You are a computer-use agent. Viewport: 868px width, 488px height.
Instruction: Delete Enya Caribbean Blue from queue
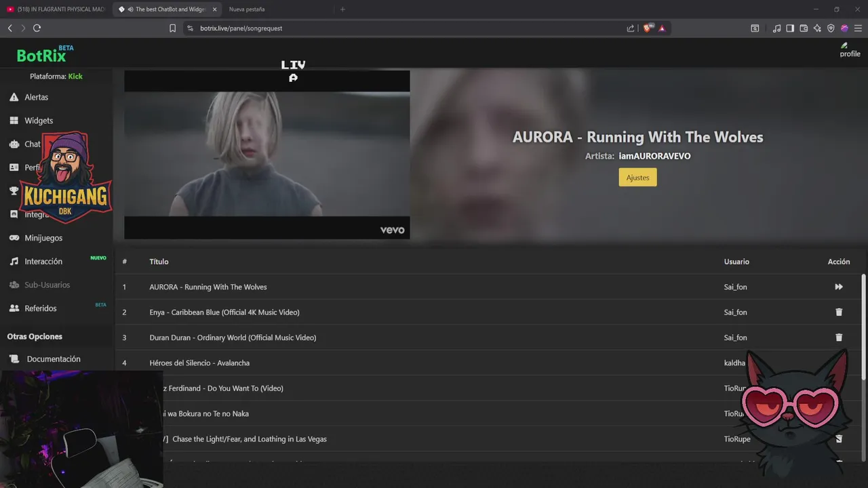pos(839,312)
